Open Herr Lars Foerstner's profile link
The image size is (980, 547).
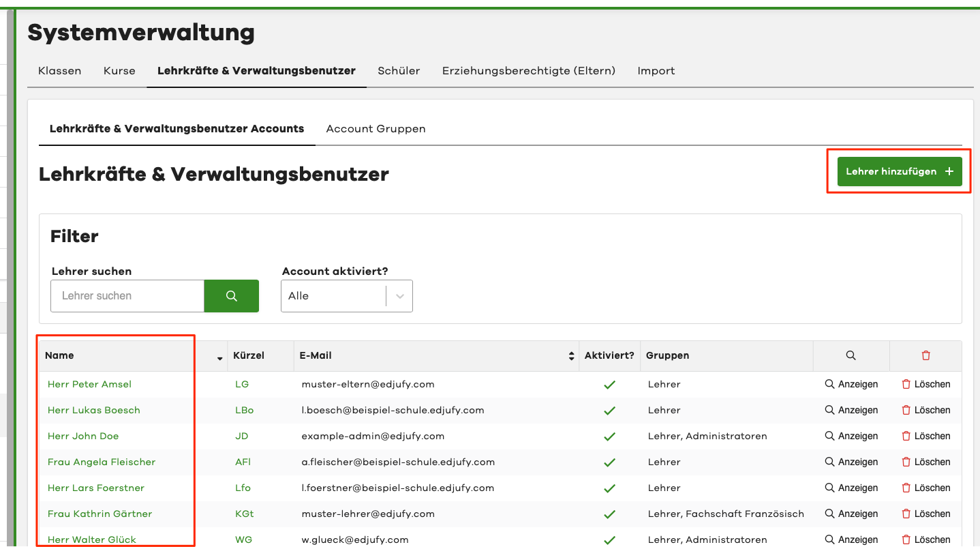coord(96,488)
